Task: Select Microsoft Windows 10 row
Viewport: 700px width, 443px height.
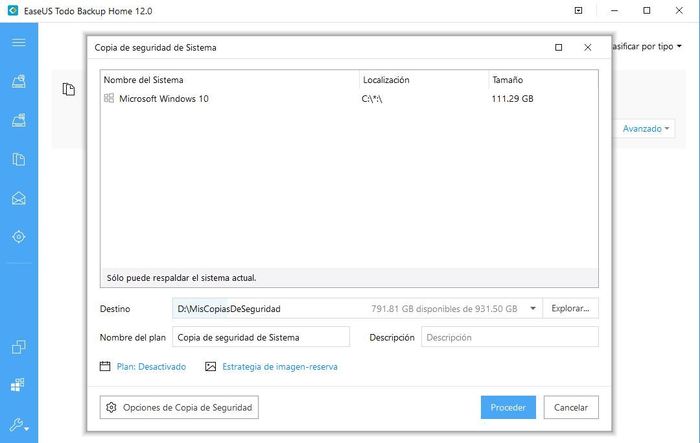Action: click(349, 99)
